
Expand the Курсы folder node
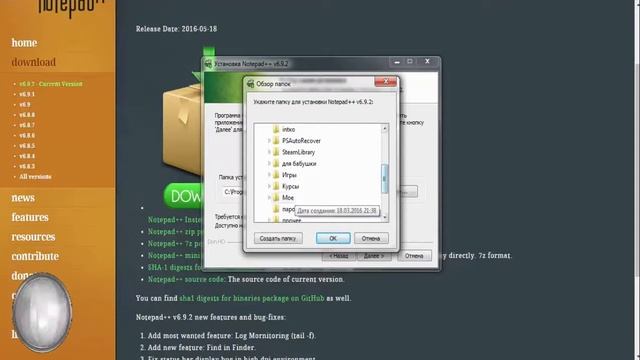click(269, 186)
